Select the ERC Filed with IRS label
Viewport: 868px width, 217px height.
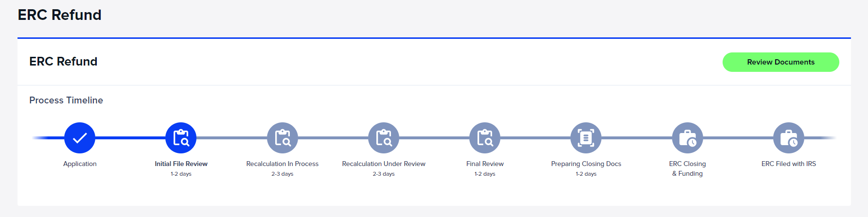pos(789,164)
